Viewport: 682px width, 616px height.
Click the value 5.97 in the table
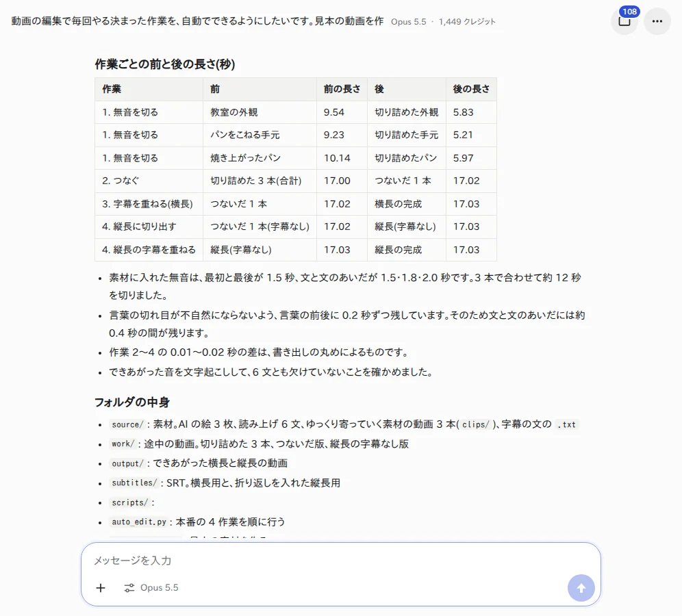463,158
